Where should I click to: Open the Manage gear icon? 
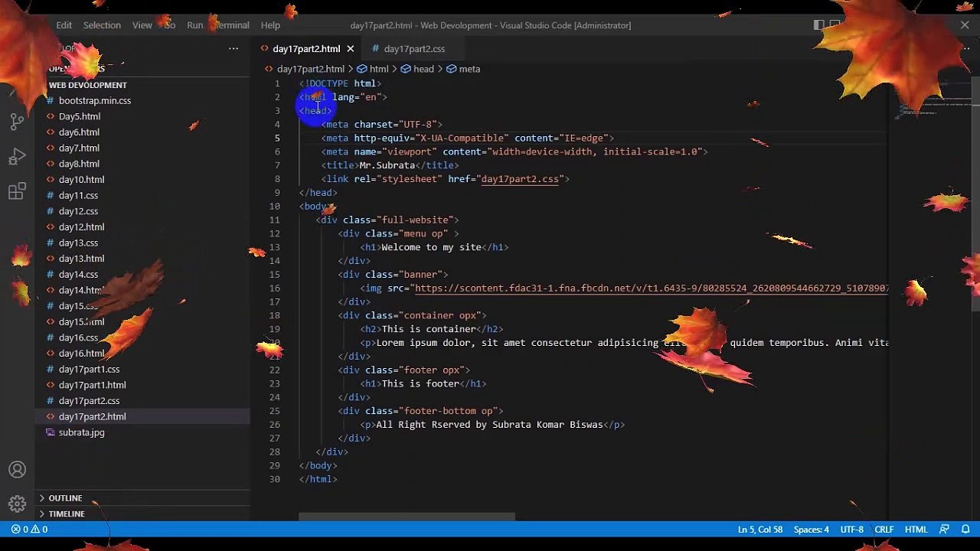(x=17, y=504)
